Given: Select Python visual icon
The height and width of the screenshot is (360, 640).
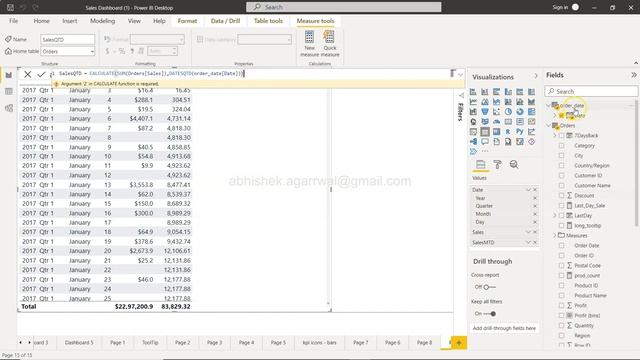Looking at the screenshot, I should [520, 132].
